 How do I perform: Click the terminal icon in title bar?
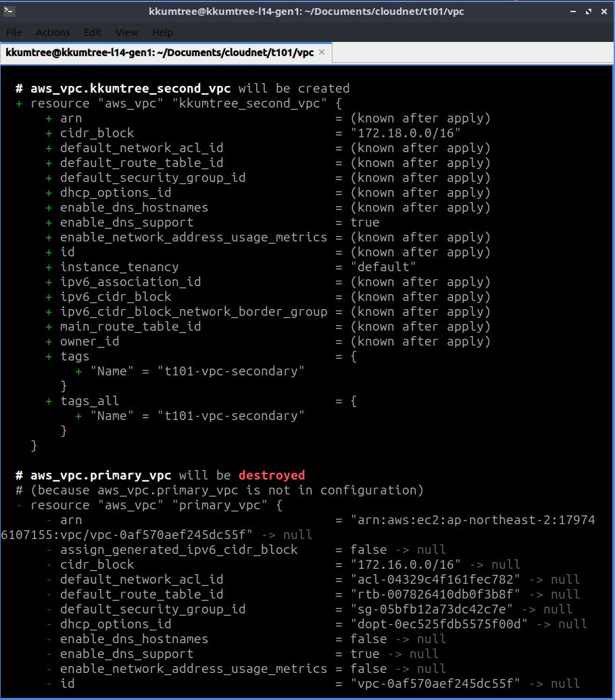pyautogui.click(x=9, y=11)
